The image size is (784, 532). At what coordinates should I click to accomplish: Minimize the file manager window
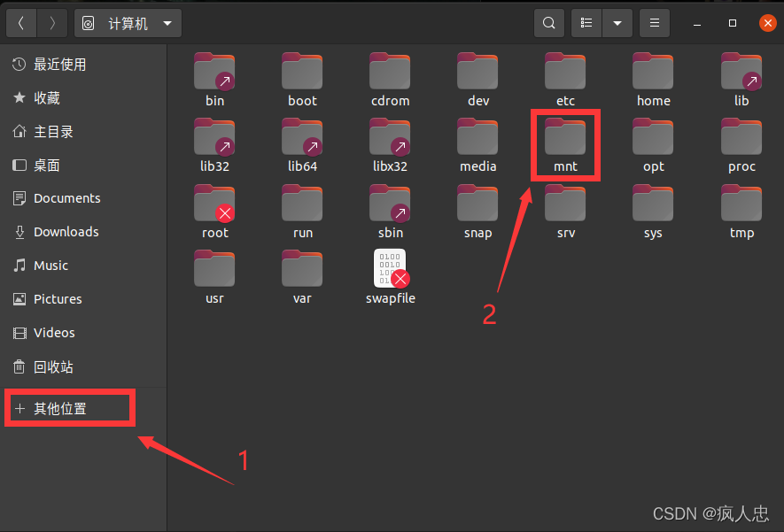tap(697, 24)
